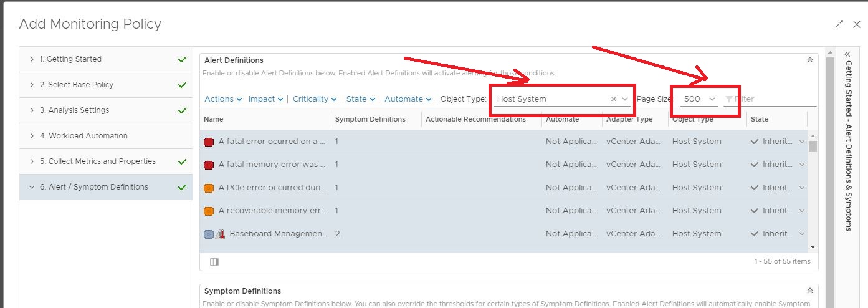
Task: Click the Baseboard Management alert thermometer icon
Action: tap(220, 234)
